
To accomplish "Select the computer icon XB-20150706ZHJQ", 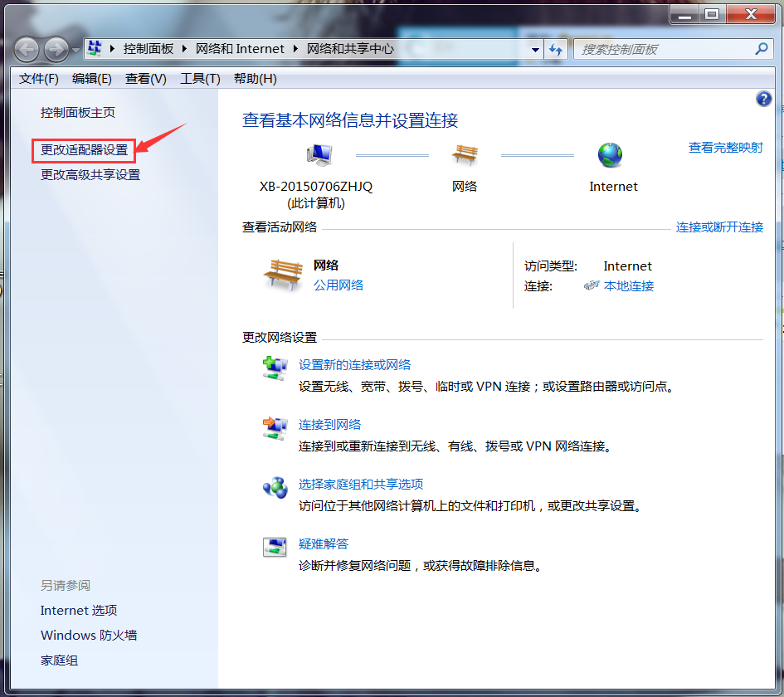I will coord(319,154).
